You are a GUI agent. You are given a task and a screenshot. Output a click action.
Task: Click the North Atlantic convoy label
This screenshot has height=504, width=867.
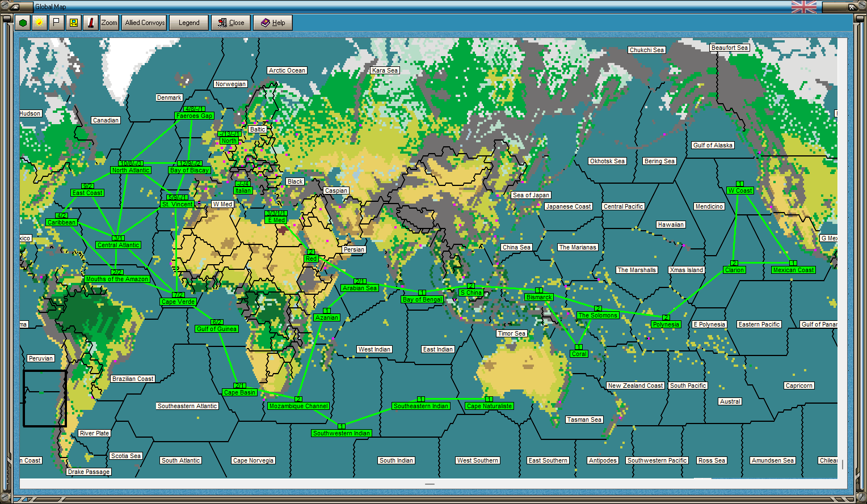(x=131, y=170)
